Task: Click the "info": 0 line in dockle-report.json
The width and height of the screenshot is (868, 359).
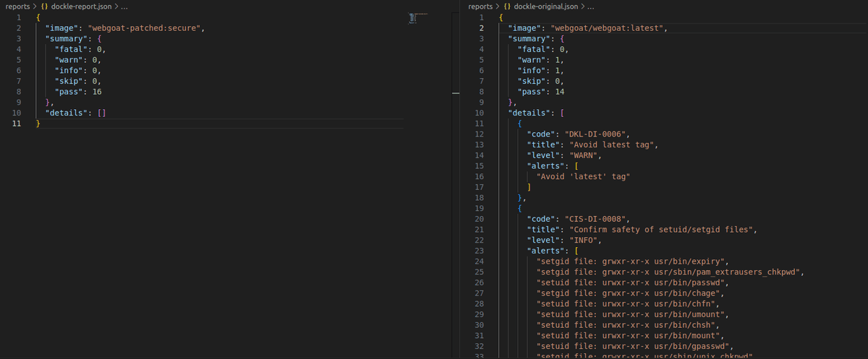Action: click(x=78, y=71)
